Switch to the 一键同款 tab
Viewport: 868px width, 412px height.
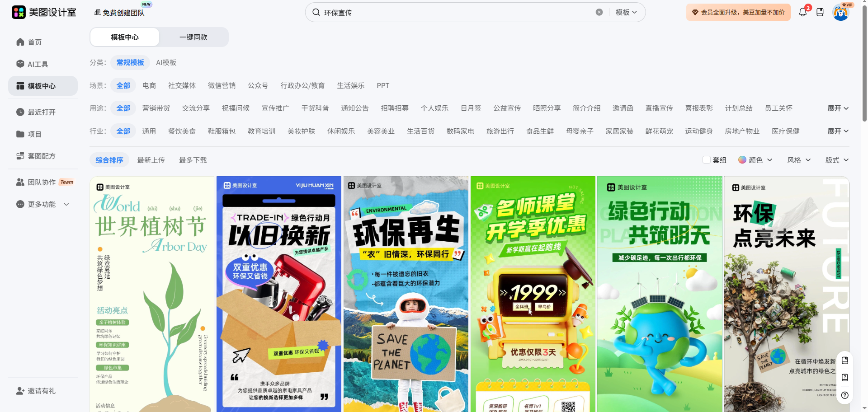click(x=193, y=37)
